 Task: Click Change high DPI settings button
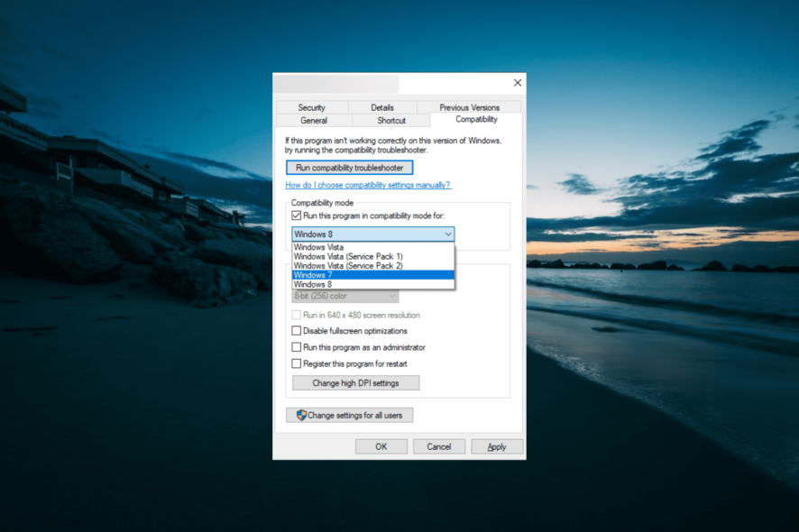coord(355,383)
